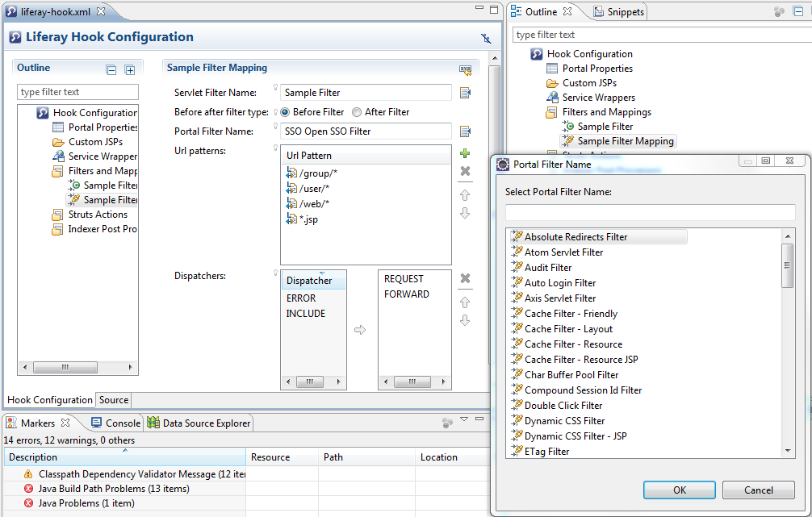Cancel the Portal Filter Name dialog
812x517 pixels.
(758, 490)
